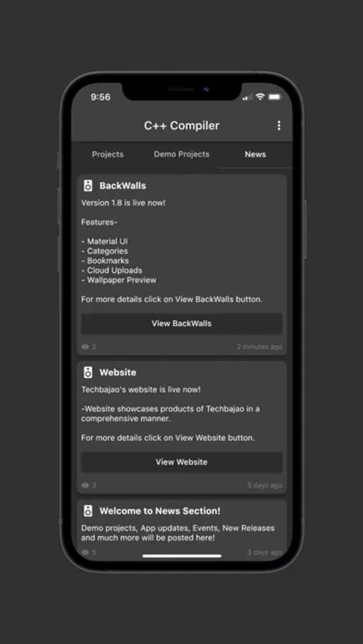Switch to the Projects tab
The height and width of the screenshot is (644, 363).
(x=107, y=155)
